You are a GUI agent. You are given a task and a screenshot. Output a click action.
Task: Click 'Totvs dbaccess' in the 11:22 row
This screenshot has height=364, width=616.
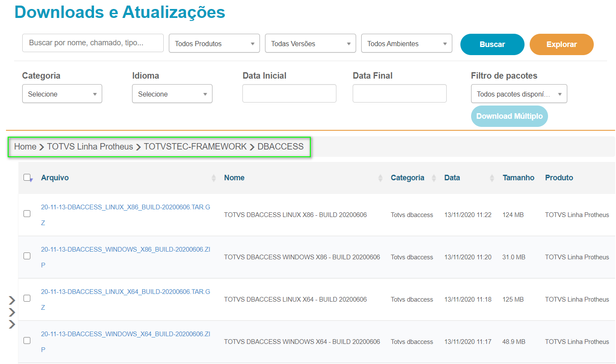pos(412,215)
